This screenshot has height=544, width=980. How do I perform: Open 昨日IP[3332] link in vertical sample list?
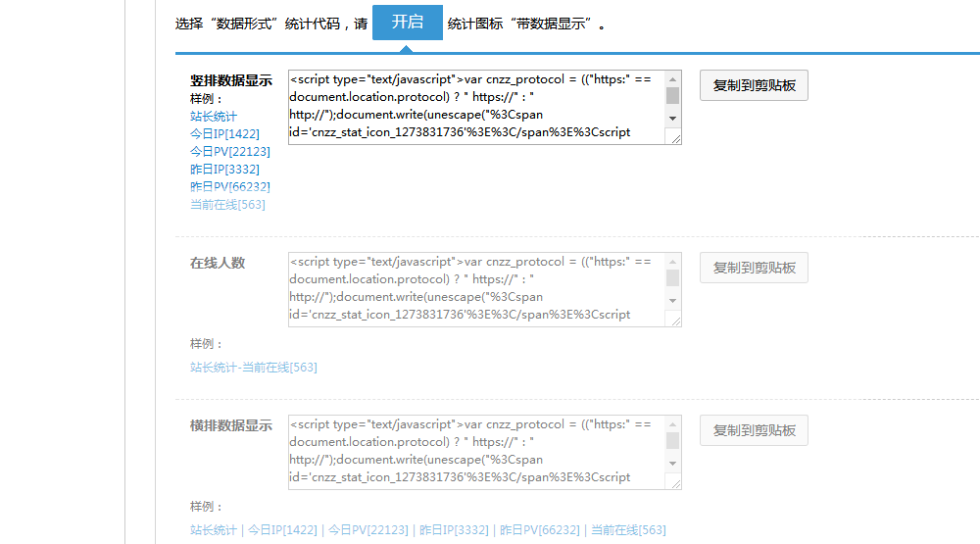(x=224, y=169)
